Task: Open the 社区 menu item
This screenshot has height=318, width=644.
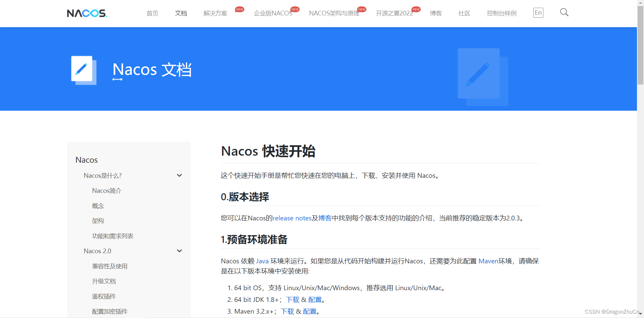Action: tap(464, 13)
